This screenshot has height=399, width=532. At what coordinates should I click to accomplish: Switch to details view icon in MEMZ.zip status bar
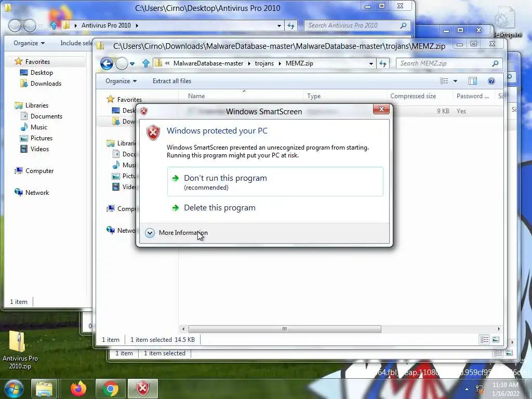click(484, 340)
